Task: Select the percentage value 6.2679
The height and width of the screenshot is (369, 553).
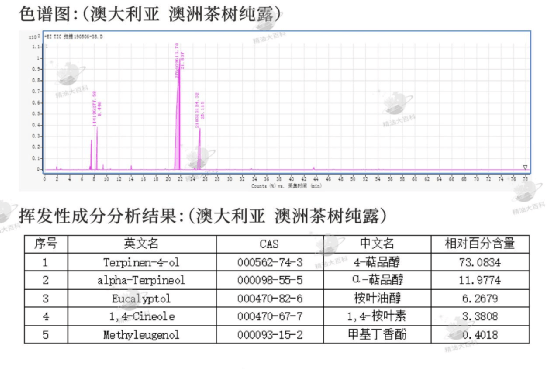Action: tap(480, 298)
